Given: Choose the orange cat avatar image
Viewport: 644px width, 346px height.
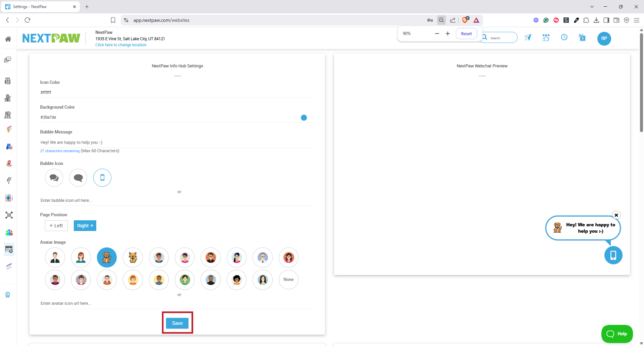Looking at the screenshot, I should (x=133, y=257).
